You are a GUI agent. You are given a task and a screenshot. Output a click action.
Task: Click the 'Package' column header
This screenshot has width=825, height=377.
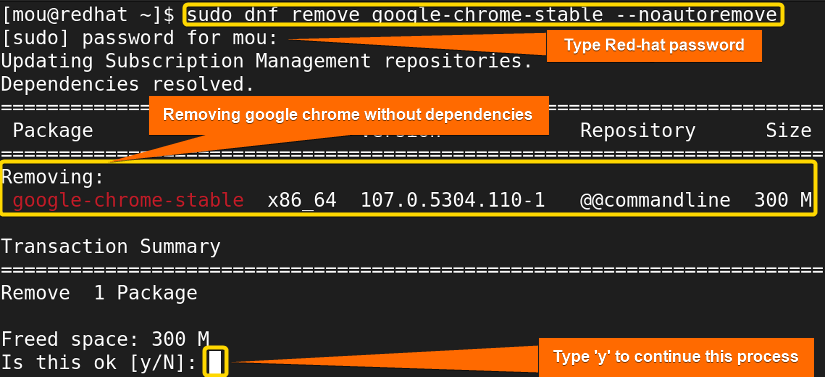(x=53, y=130)
